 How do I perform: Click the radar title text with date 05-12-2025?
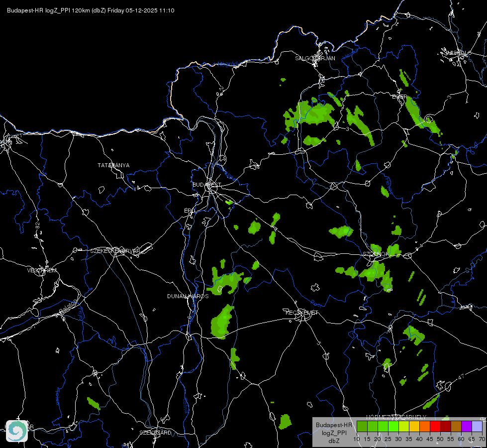click(91, 10)
